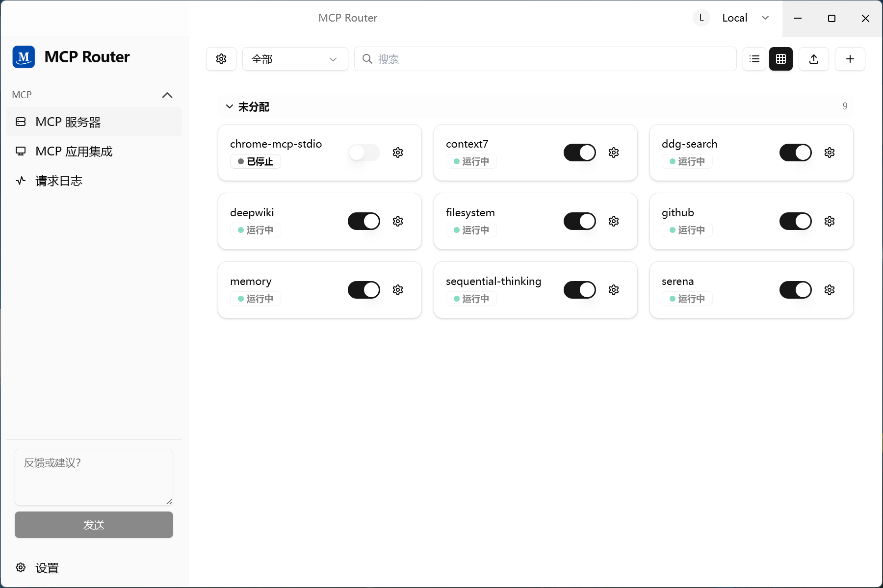Open settings gear for serena server

[830, 290]
